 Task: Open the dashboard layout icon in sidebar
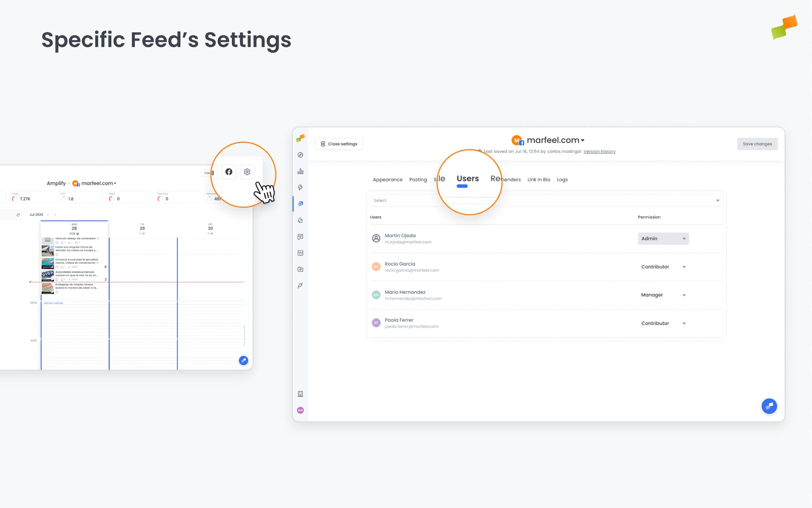pyautogui.click(x=300, y=236)
